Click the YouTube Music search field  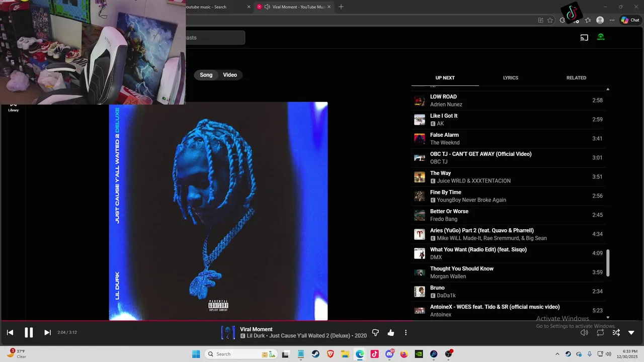(215, 38)
